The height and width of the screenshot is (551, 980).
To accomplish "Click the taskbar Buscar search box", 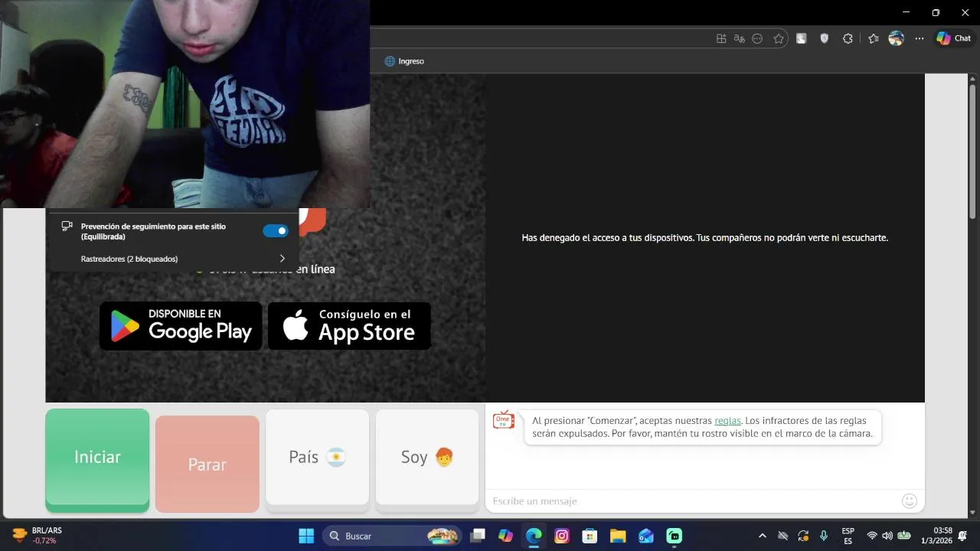I will [x=392, y=536].
